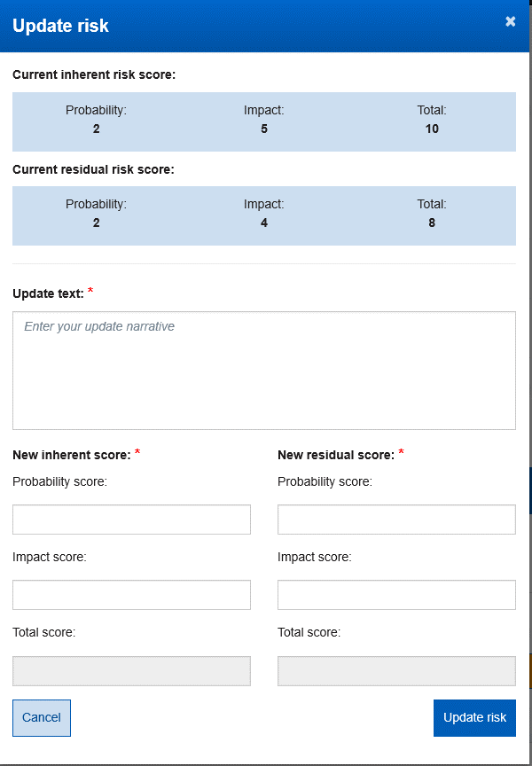Image resolution: width=532 pixels, height=766 pixels.
Task: Select current residual Impact value 4
Action: pyautogui.click(x=264, y=223)
